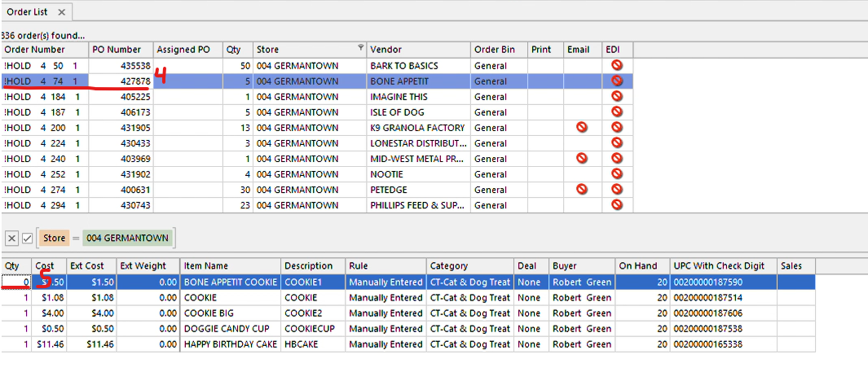The height and width of the screenshot is (381, 868).
Task: Click the $4.00 Ext Cost cell
Action: (x=91, y=313)
